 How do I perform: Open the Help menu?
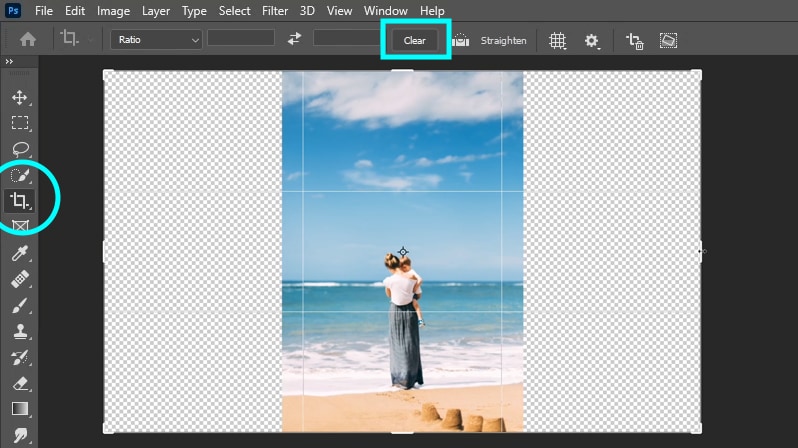tap(432, 11)
